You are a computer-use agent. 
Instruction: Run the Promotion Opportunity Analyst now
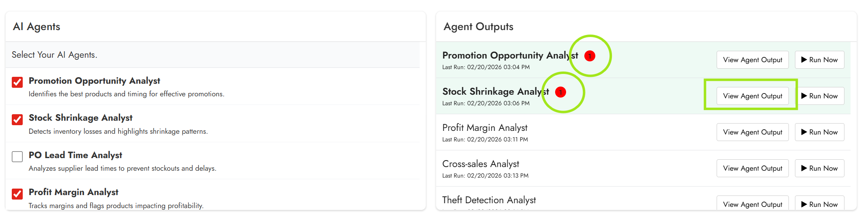pos(819,60)
